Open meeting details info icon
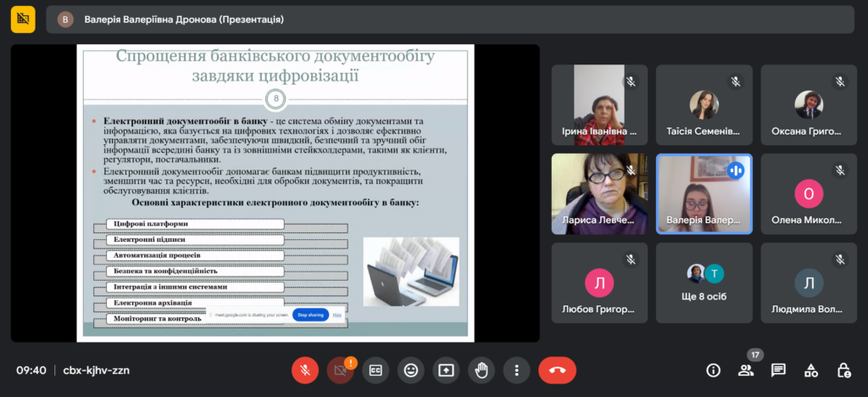This screenshot has width=868, height=397. coord(713,370)
